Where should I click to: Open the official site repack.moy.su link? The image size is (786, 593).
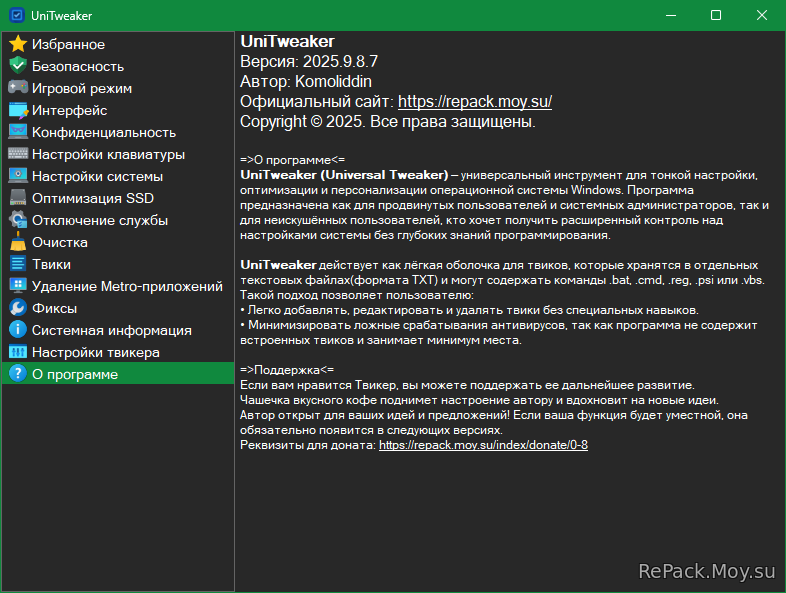click(474, 102)
